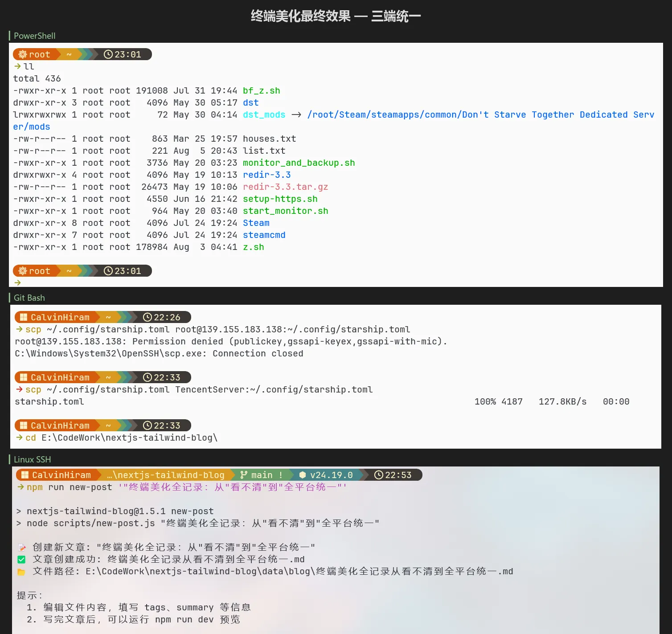Click the Windows logo in the nextjs-tailwind-blog prompt

[25, 475]
